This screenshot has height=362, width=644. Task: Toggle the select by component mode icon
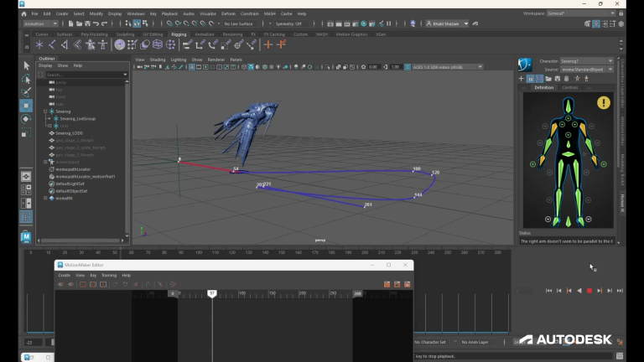coord(145,23)
